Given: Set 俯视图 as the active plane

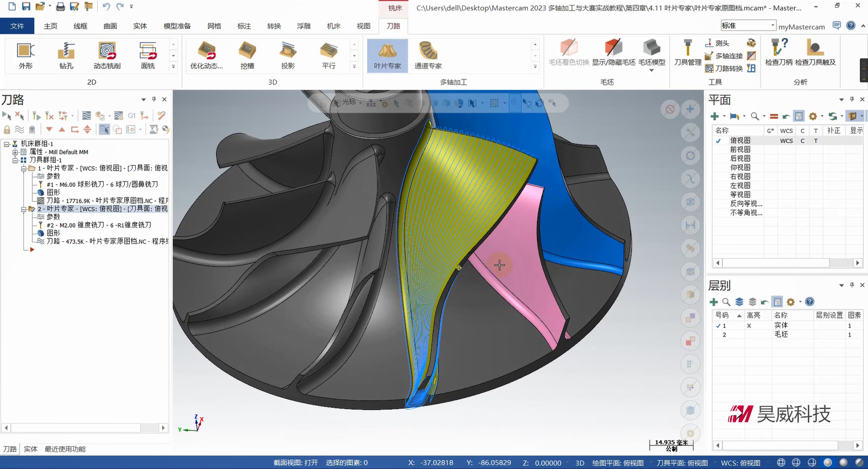Looking at the screenshot, I should point(740,141).
